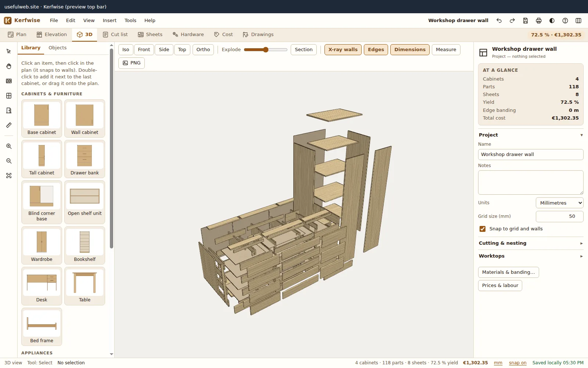Click the undo arrow icon

499,21
